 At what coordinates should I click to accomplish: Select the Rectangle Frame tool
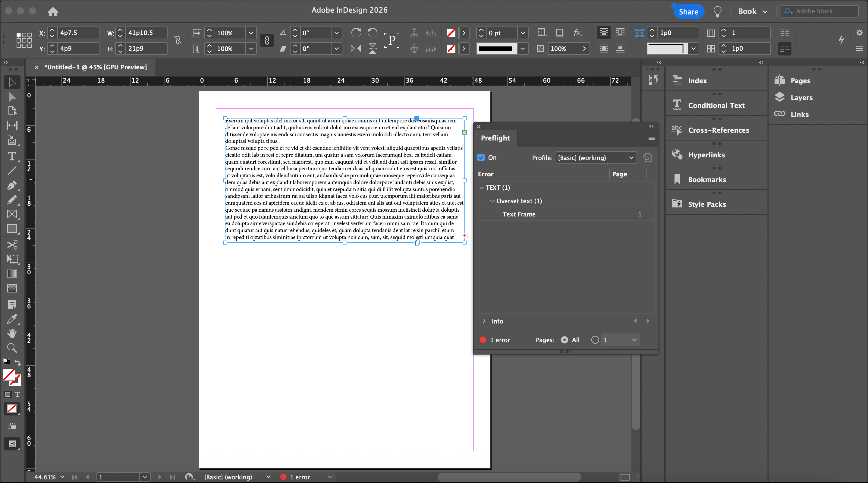tap(12, 214)
